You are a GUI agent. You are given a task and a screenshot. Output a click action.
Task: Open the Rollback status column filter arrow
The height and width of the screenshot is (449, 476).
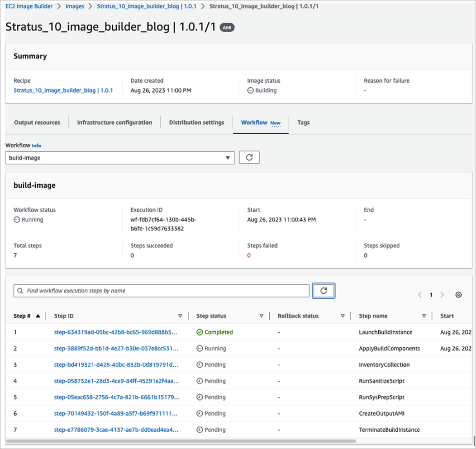click(343, 316)
